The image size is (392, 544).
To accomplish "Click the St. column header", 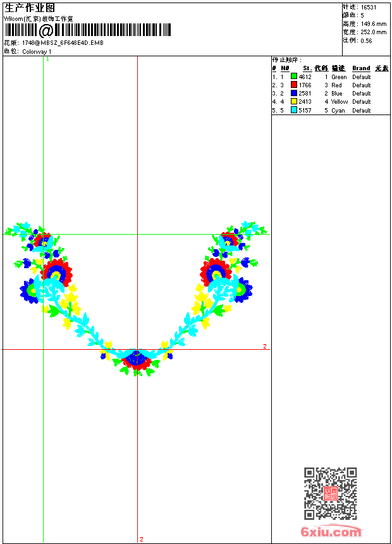I will [x=307, y=68].
